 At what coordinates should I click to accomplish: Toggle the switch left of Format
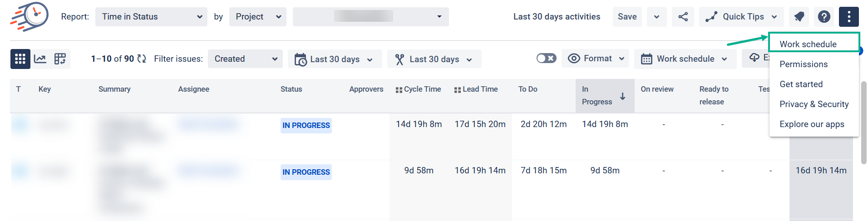[x=546, y=59]
